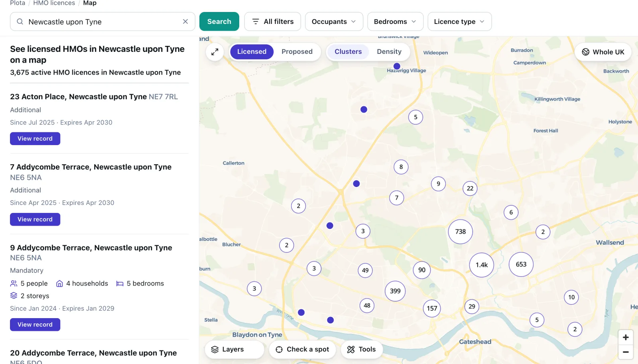Open the Layers panel

click(234, 349)
